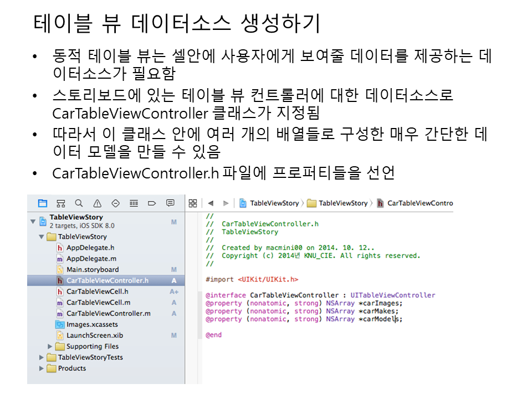Screen dimensions: 532x399
Task: Collapse the TableViewStory project root
Action: click(x=33, y=221)
